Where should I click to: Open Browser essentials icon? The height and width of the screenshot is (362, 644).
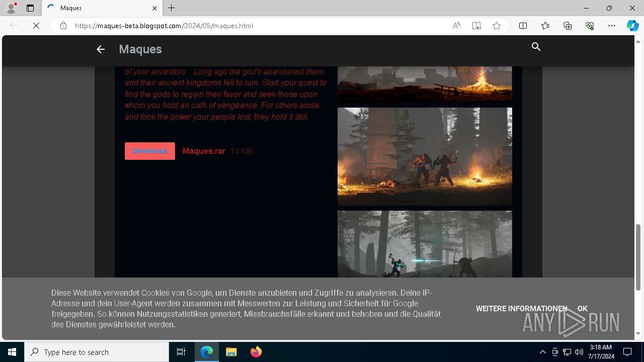pyautogui.click(x=590, y=26)
